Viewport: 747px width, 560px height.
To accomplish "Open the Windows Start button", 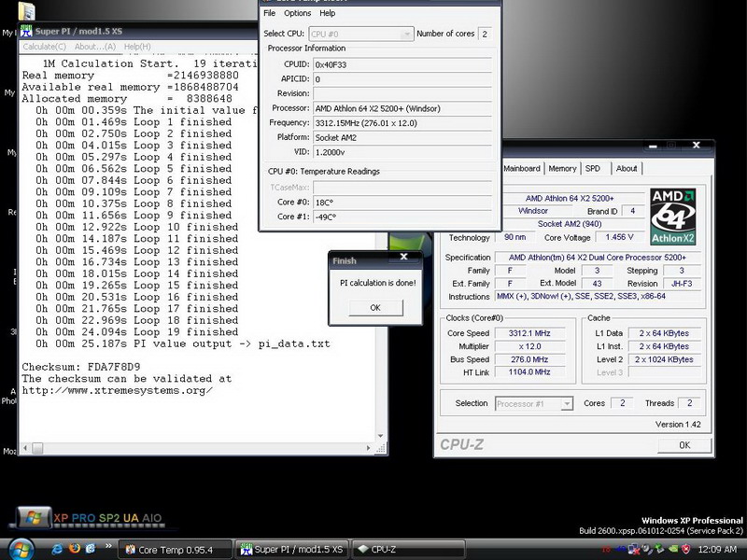I will click(20, 549).
